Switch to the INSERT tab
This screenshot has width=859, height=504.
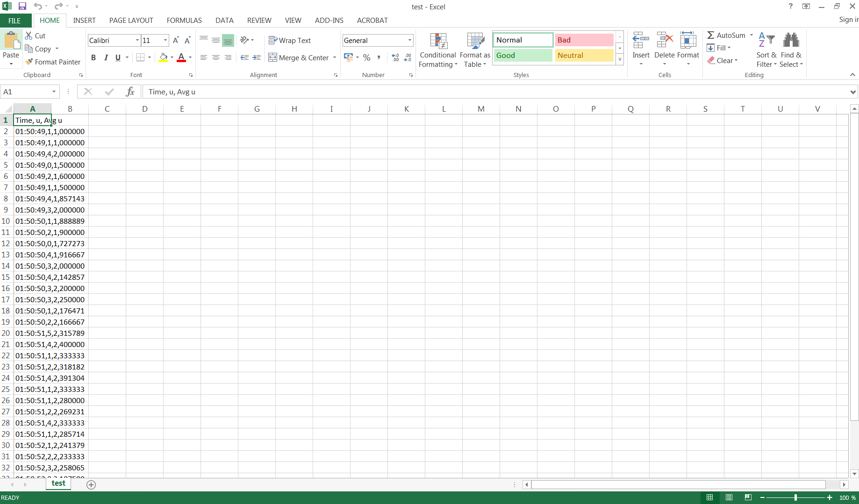pos(84,21)
